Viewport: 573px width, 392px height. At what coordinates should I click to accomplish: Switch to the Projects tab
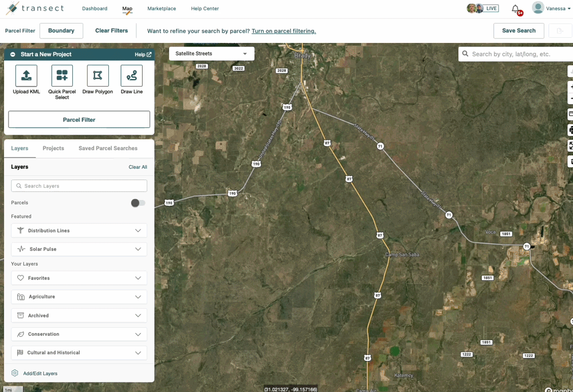point(53,148)
